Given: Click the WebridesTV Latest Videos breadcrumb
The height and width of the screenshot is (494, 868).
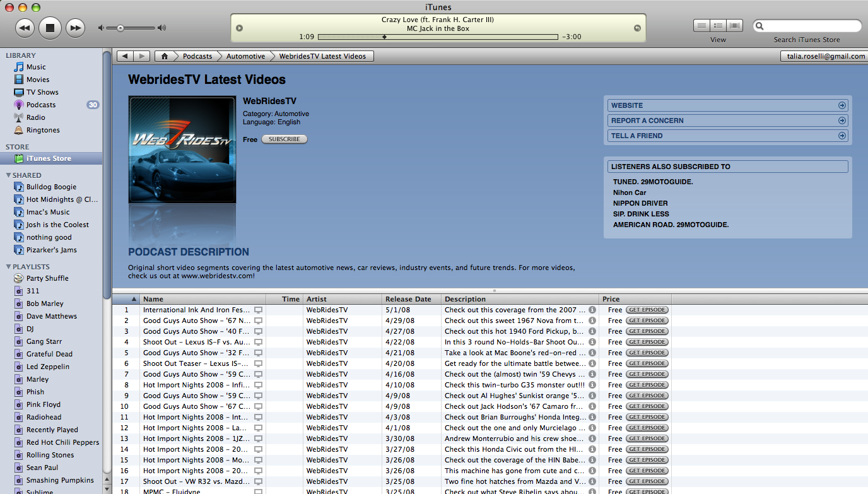Looking at the screenshot, I should pyautogui.click(x=322, y=56).
